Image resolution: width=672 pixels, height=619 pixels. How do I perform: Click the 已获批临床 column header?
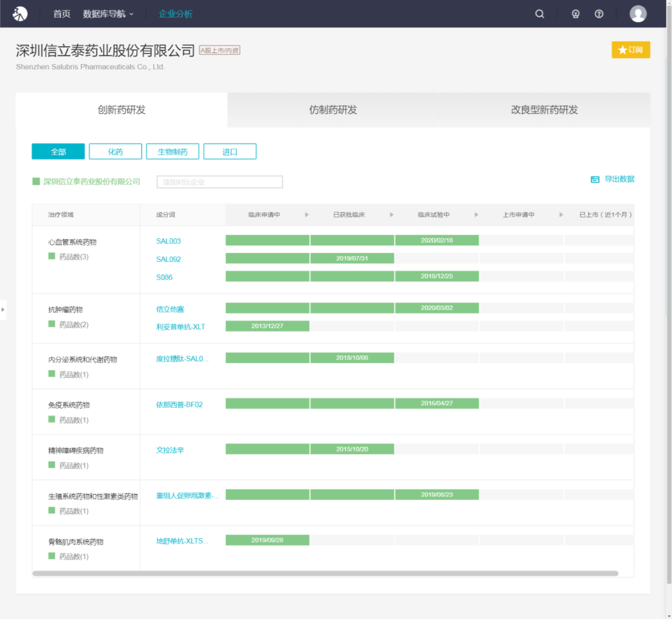pyautogui.click(x=349, y=215)
